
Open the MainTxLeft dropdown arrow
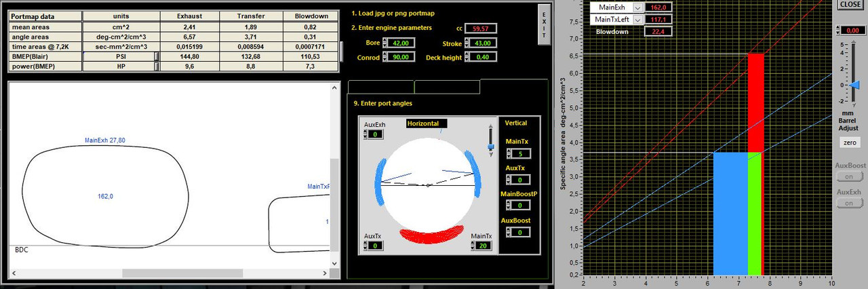coord(637,20)
